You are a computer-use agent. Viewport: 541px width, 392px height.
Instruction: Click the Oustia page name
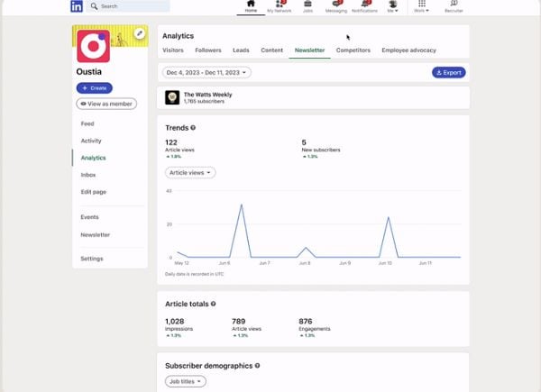[x=89, y=72]
